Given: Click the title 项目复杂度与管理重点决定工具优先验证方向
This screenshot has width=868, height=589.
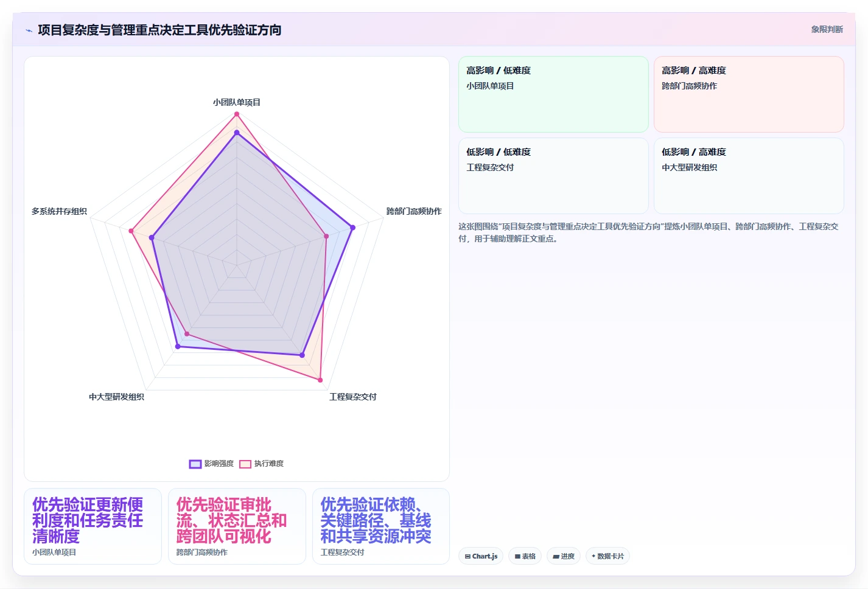Looking at the screenshot, I should (x=159, y=30).
